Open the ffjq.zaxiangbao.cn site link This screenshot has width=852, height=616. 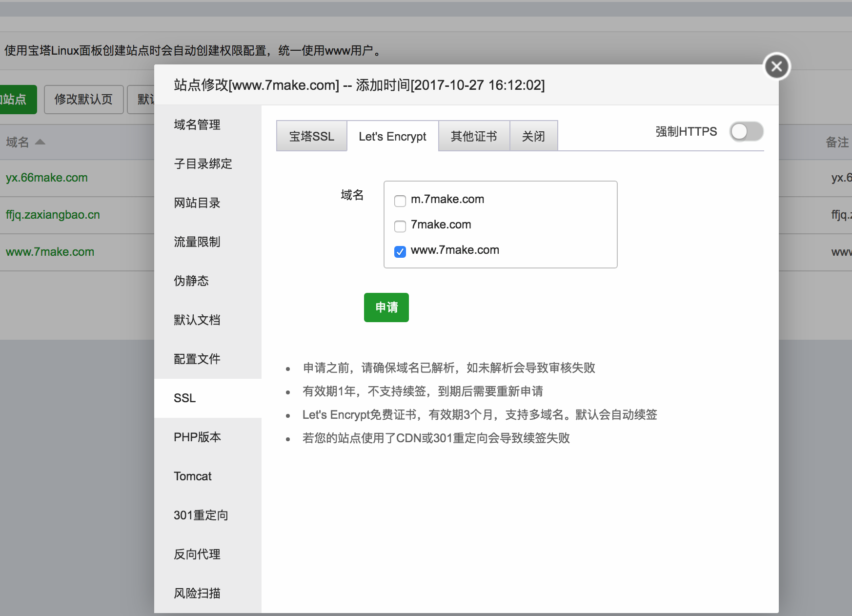tap(53, 215)
